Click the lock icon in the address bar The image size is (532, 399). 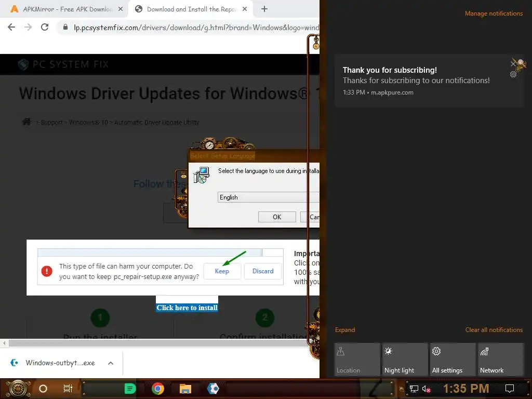(x=65, y=27)
